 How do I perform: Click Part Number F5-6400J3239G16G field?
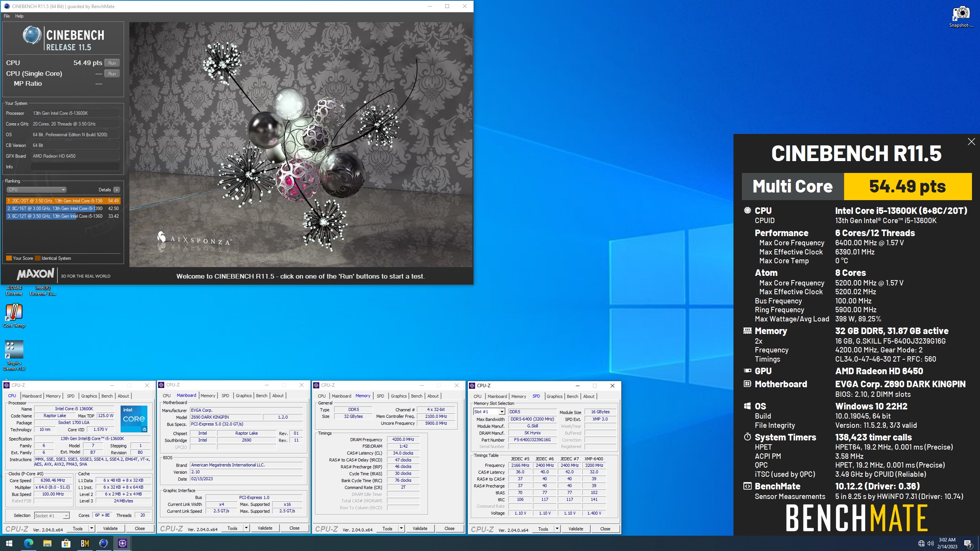(x=532, y=440)
